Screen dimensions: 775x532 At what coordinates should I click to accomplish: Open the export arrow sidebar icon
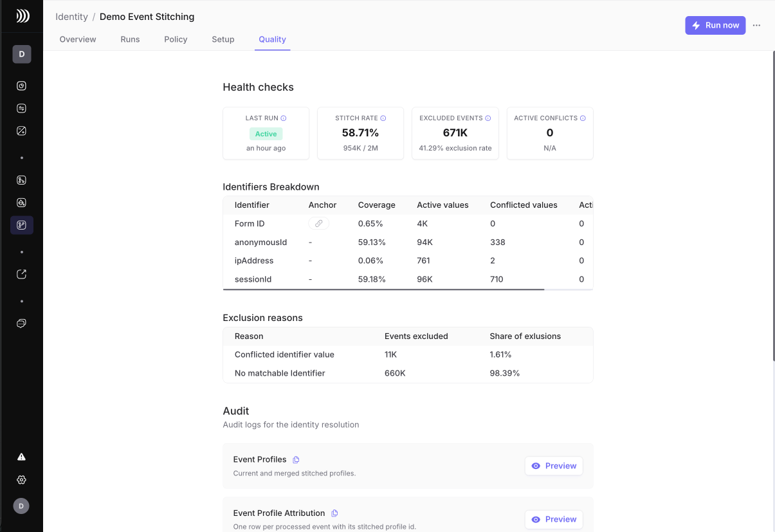21,274
